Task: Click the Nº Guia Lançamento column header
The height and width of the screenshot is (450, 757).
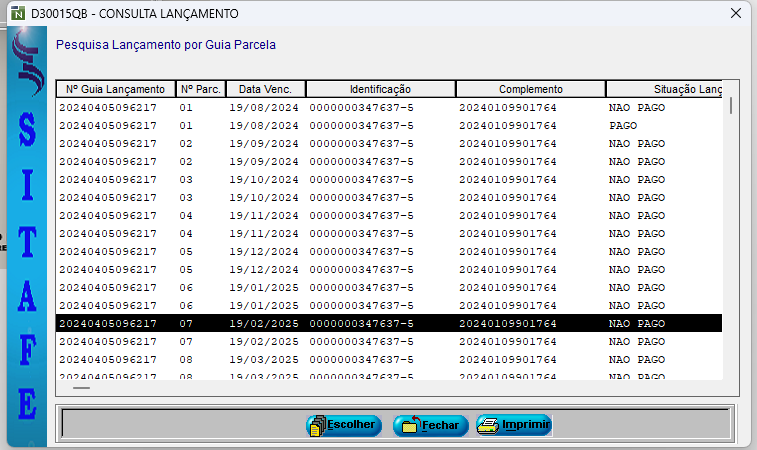Action: tap(115, 89)
